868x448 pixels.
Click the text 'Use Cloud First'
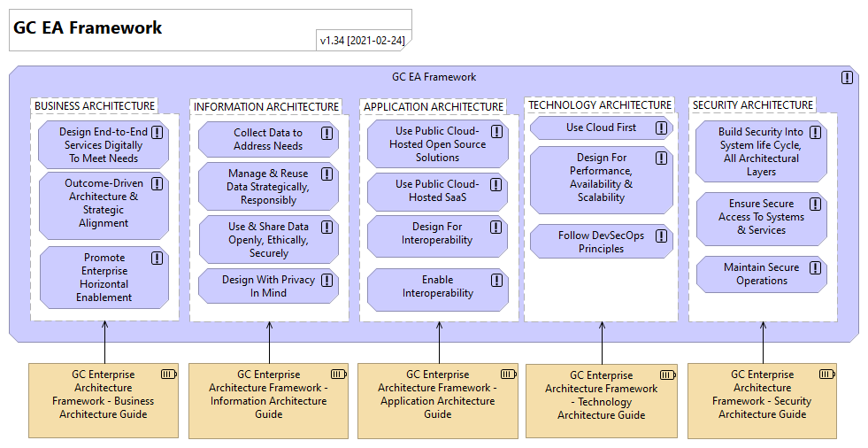click(x=601, y=127)
